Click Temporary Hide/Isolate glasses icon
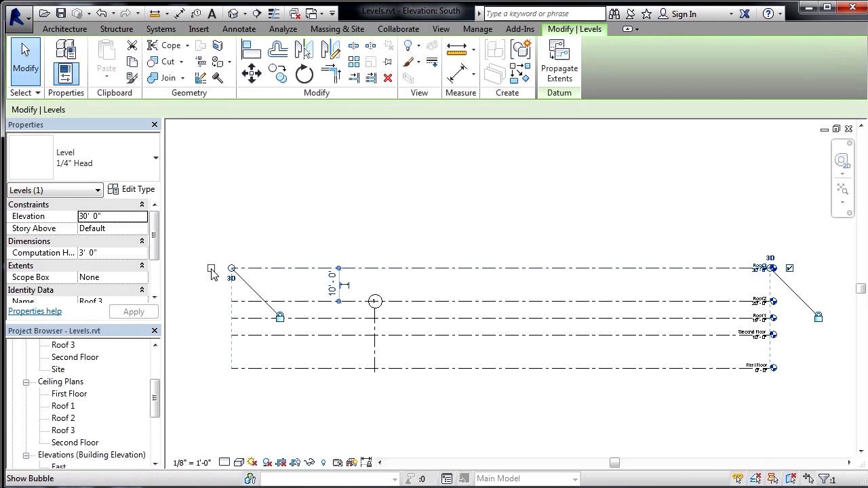The height and width of the screenshot is (488, 868). 309,462
